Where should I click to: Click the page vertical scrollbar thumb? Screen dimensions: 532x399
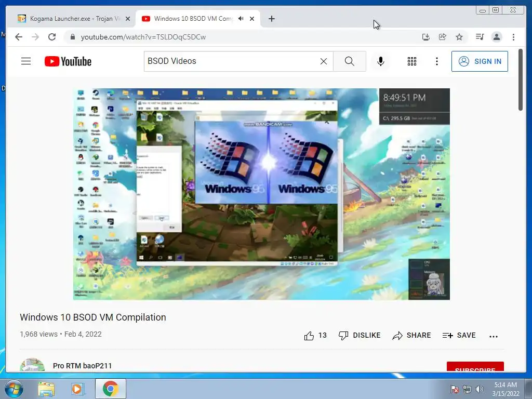521,79
